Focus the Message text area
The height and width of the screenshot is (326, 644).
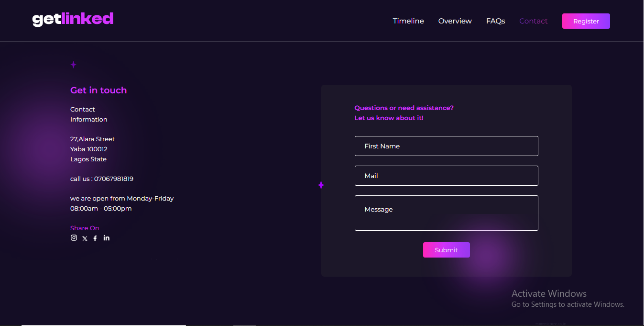[447, 213]
